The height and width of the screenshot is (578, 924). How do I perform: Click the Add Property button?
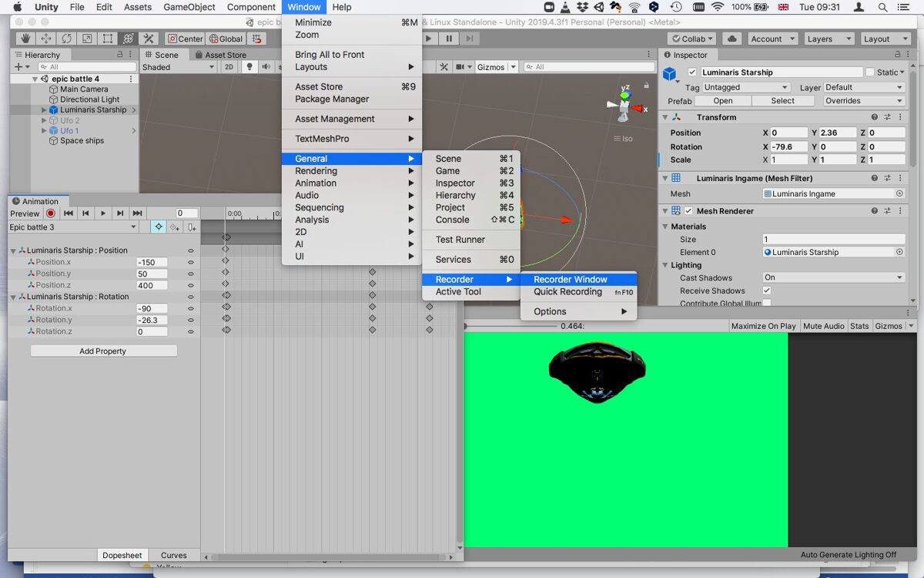tap(103, 351)
